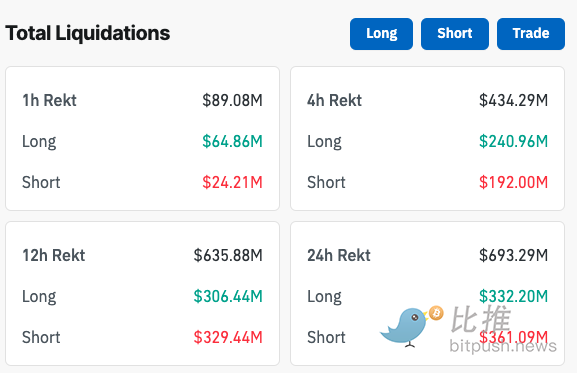The width and height of the screenshot is (577, 373).
Task: Click the red $24.21M short value
Action: coord(233,182)
